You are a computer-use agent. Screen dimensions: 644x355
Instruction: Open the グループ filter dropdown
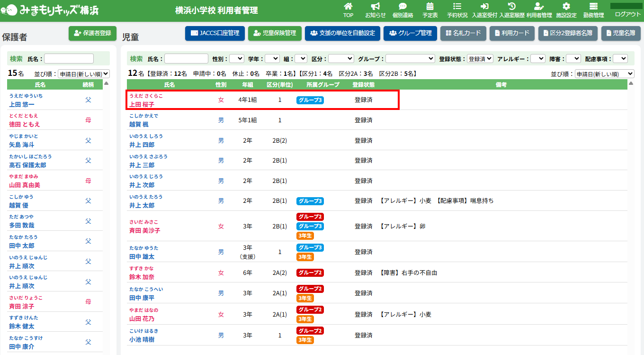click(410, 59)
